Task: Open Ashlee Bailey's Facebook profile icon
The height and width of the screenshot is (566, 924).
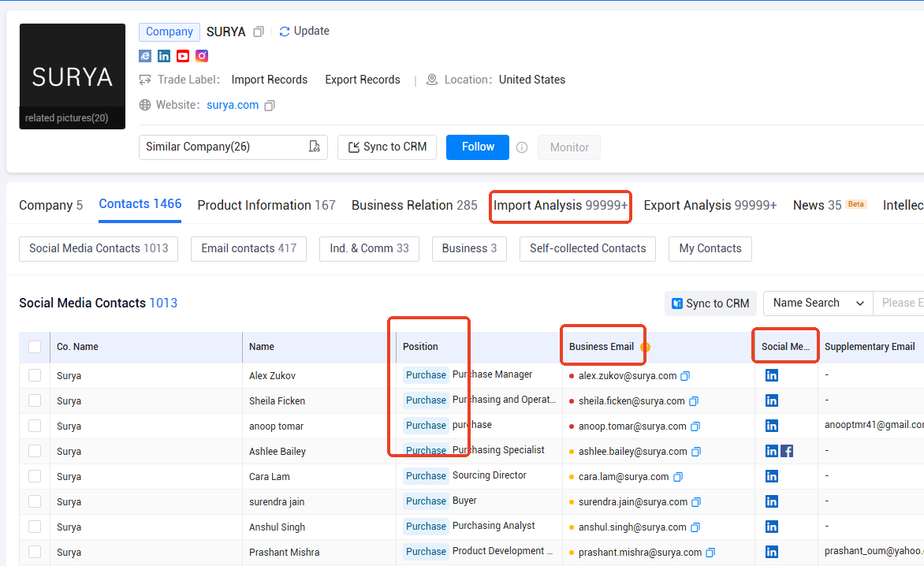Action: click(787, 451)
